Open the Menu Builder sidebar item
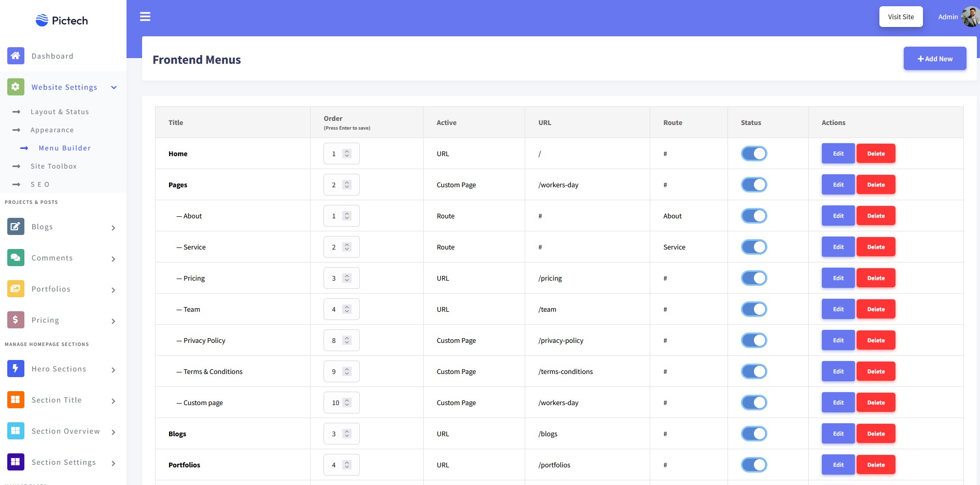This screenshot has height=485, width=980. click(x=65, y=148)
